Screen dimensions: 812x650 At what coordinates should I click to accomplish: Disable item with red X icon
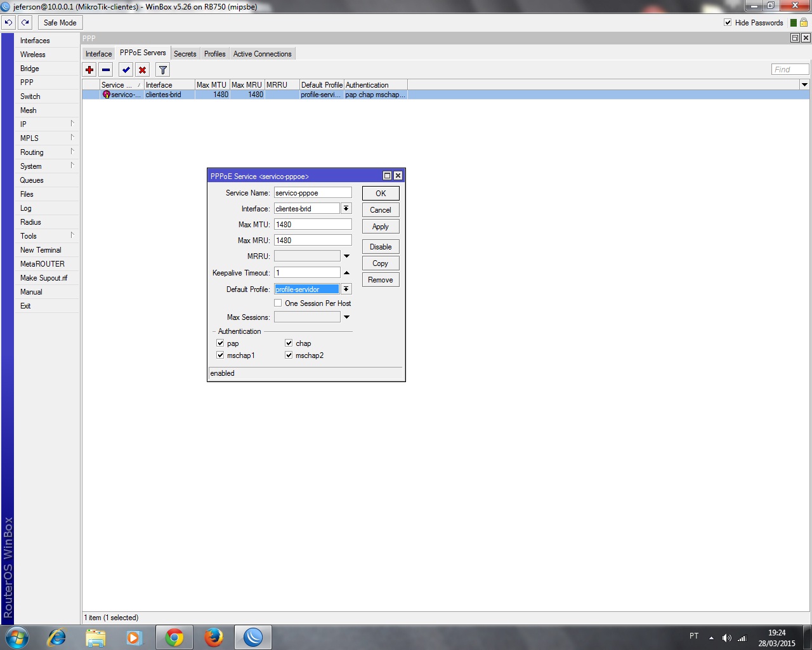[143, 70]
